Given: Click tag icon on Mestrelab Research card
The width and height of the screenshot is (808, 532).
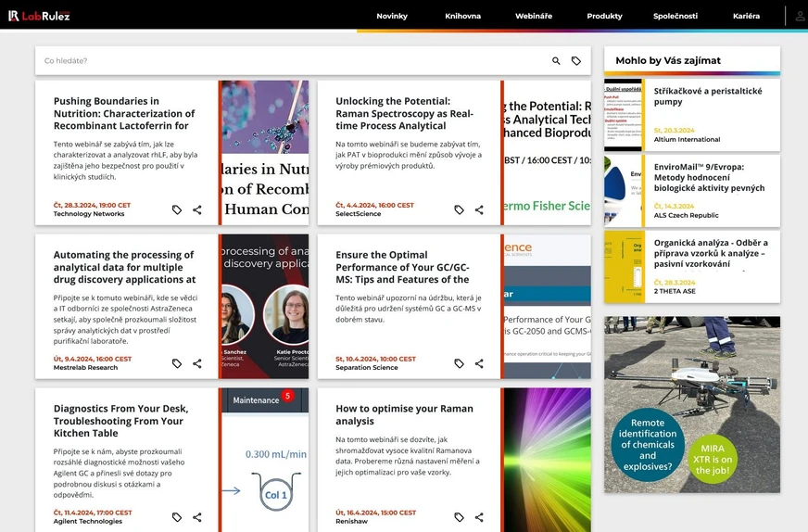Looking at the screenshot, I should [x=177, y=364].
